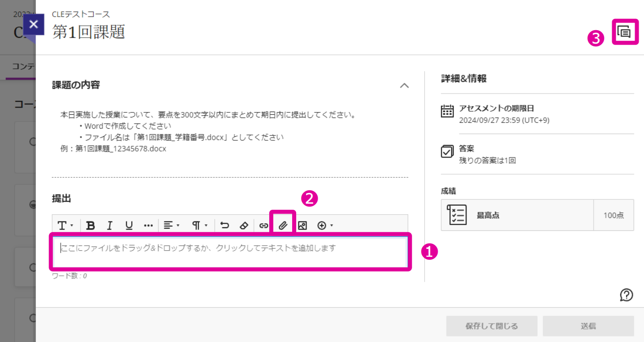Click the eraser clear formatting icon
This screenshot has width=644, height=342.
[x=244, y=225]
